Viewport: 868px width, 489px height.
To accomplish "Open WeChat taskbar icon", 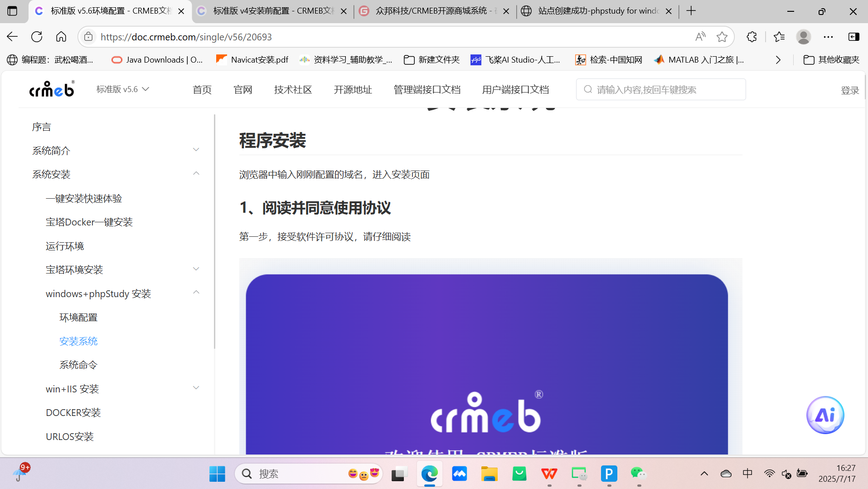I will (639, 474).
